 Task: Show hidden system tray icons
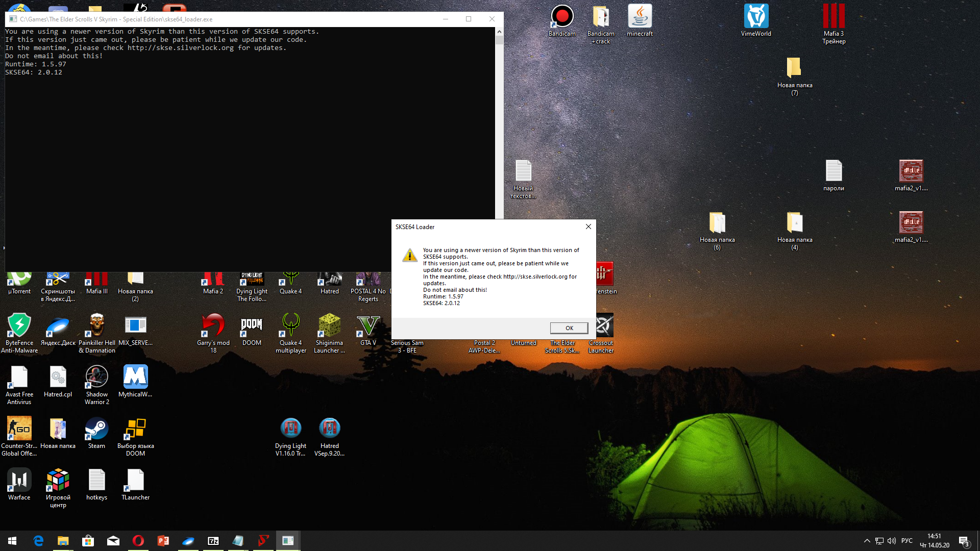click(x=867, y=541)
